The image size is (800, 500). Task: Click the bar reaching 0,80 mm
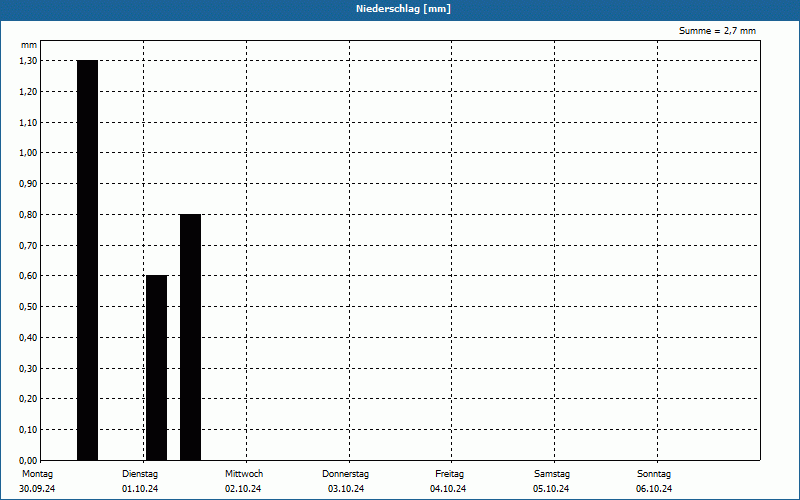(190, 337)
